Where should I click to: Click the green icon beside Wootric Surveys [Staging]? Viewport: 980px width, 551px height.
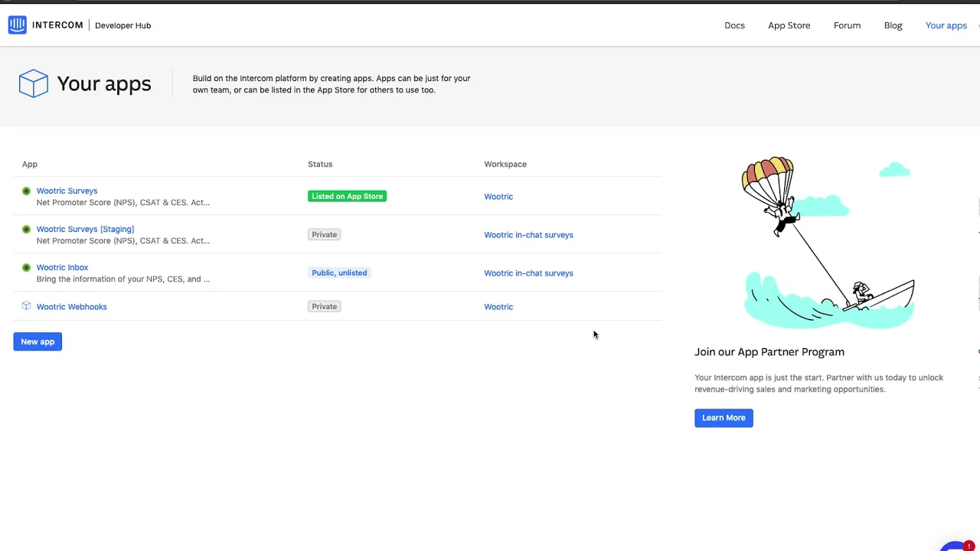(26, 229)
